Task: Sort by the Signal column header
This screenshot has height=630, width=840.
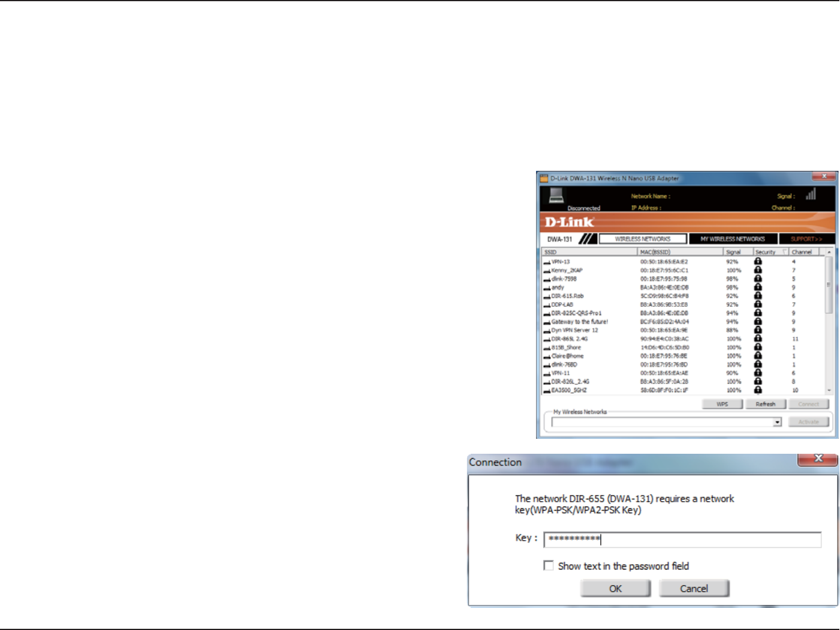Action: [x=738, y=252]
